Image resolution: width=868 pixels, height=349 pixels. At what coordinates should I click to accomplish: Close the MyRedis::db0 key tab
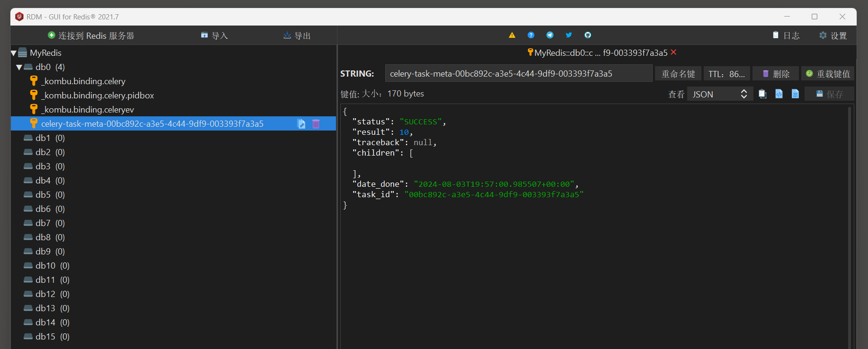(673, 52)
